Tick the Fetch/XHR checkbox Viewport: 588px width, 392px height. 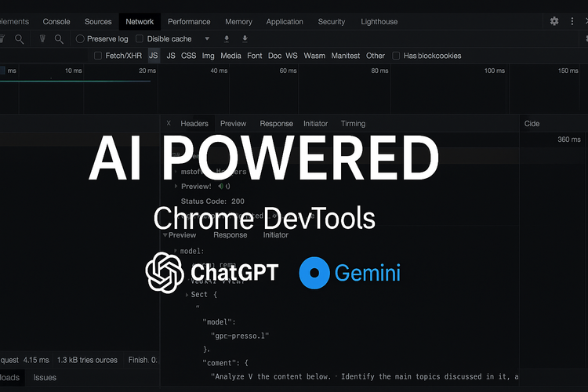pyautogui.click(x=98, y=56)
